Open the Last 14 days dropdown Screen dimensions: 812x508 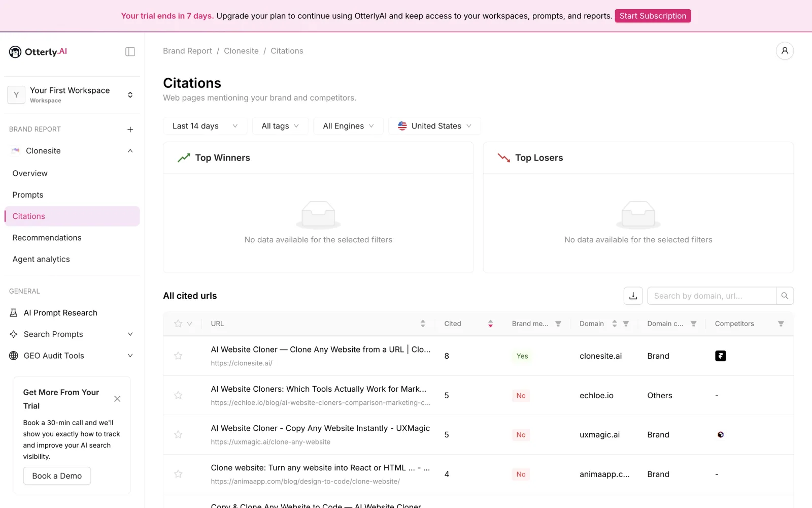click(205, 126)
